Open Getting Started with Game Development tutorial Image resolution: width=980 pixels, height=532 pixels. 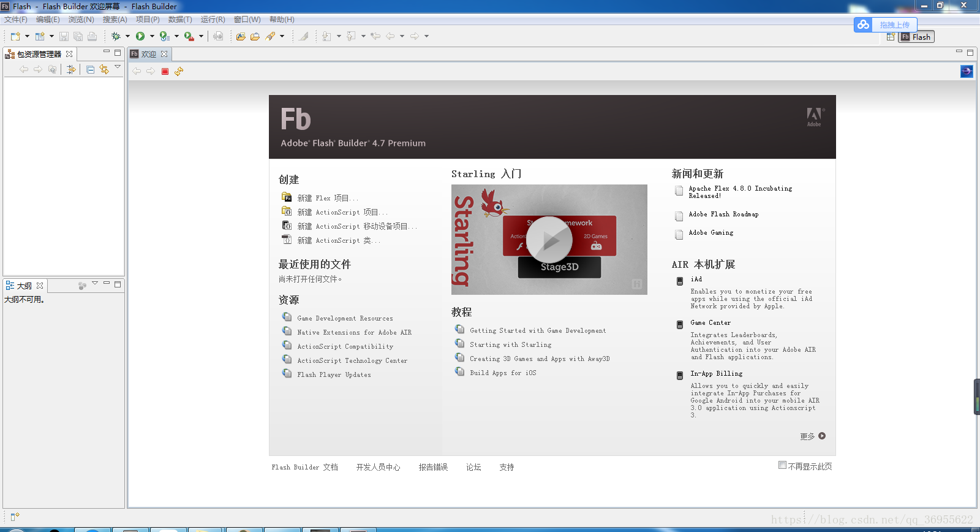click(x=538, y=330)
